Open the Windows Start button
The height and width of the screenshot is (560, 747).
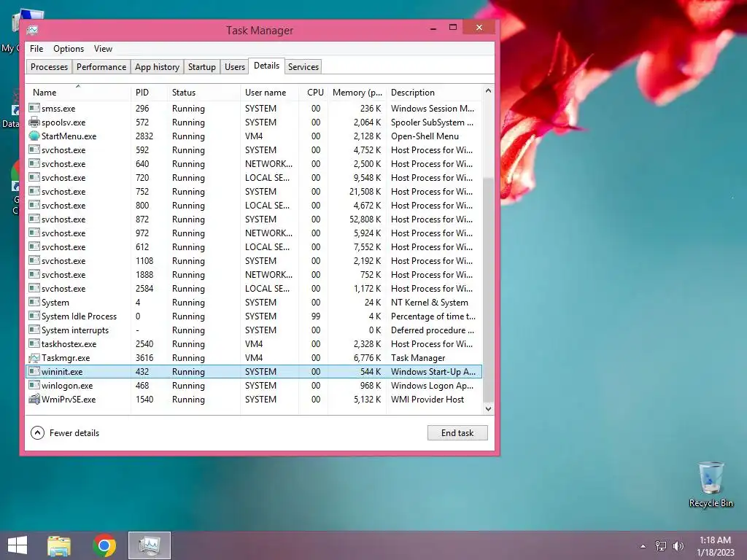tap(18, 545)
